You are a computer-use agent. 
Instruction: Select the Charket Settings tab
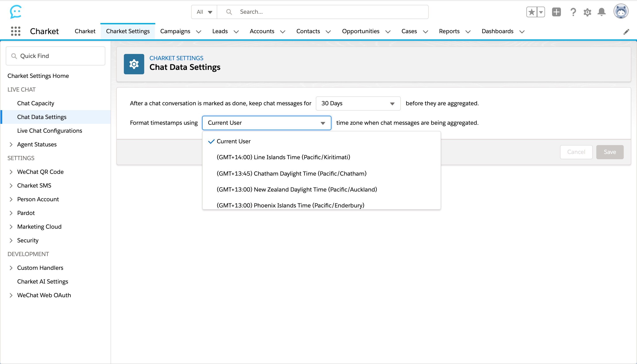point(128,31)
